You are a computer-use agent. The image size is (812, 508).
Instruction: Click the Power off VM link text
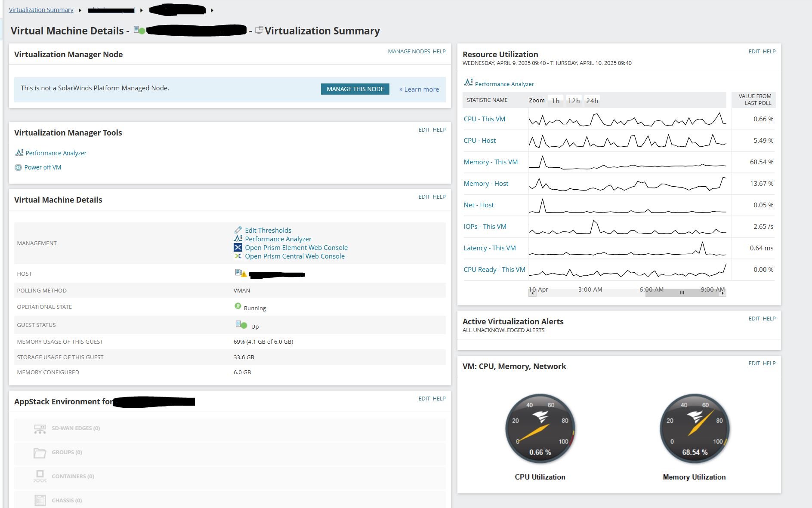coord(43,167)
